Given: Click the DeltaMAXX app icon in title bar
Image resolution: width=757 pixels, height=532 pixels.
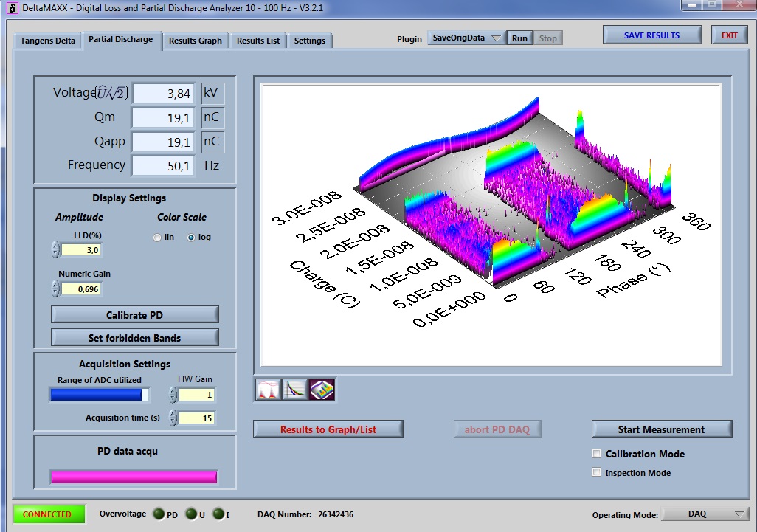Looking at the screenshot, I should pyautogui.click(x=13, y=7).
